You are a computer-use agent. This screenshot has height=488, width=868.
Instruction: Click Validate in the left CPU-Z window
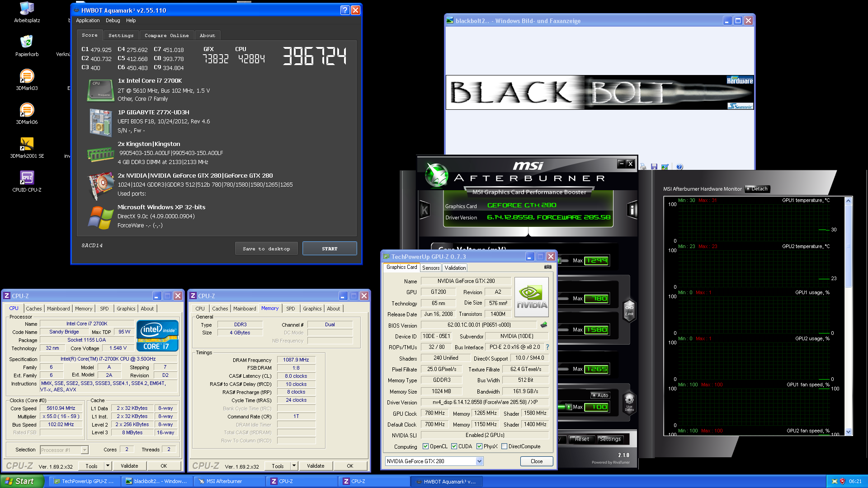(129, 466)
